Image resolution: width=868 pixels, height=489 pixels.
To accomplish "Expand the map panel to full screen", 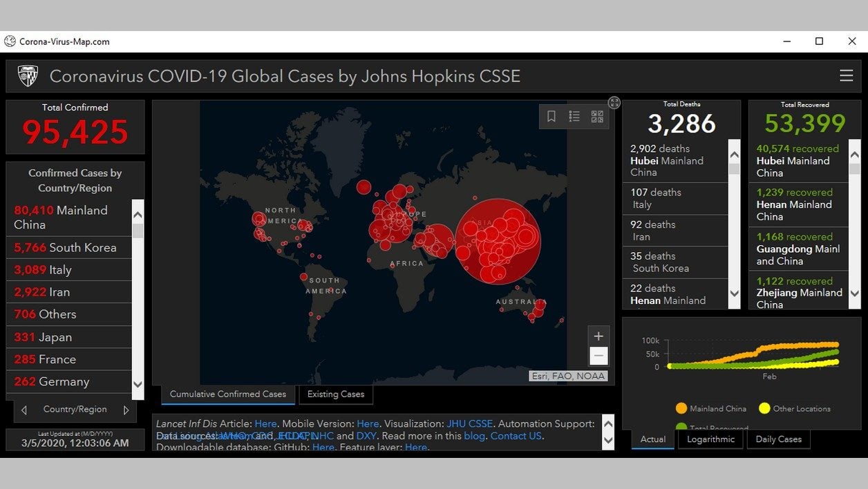I will [x=614, y=103].
